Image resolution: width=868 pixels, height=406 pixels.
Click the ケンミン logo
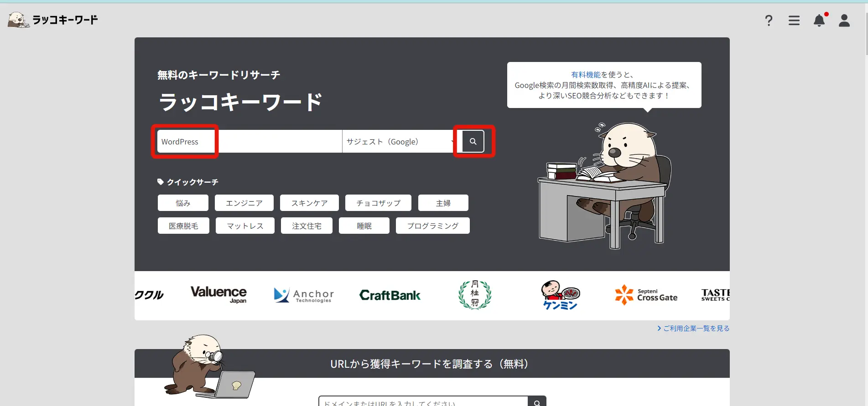[x=560, y=295]
